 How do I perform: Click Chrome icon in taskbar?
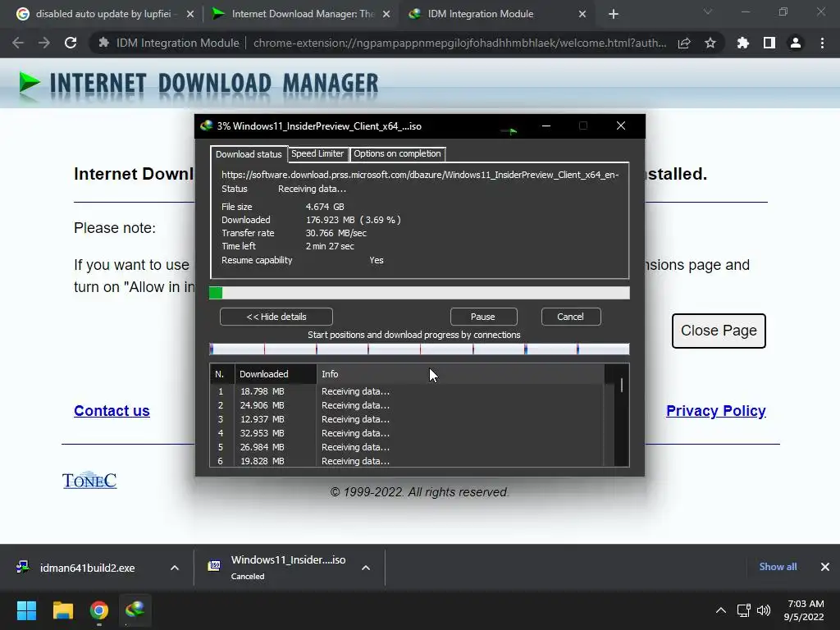99,610
